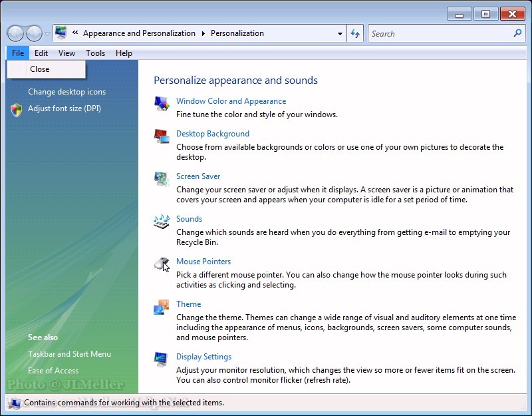Click the Refresh button beside address bar
Viewport: 532px width, 416px height.
[x=355, y=33]
